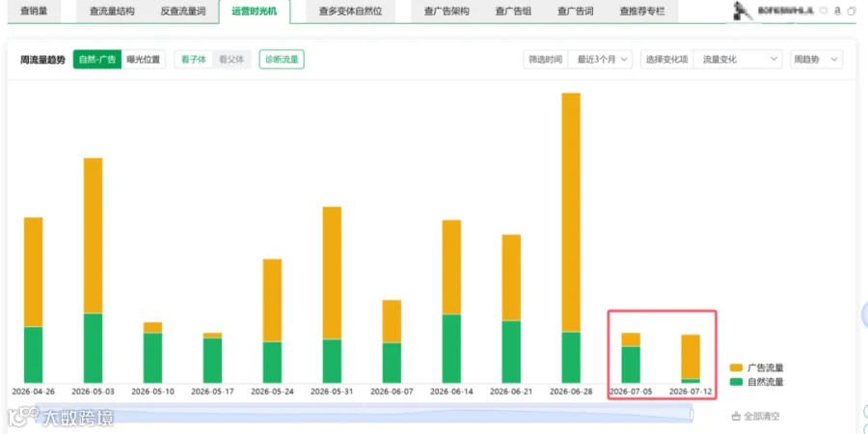Click the 诊断流量 button
This screenshot has width=868, height=434.
click(x=282, y=60)
